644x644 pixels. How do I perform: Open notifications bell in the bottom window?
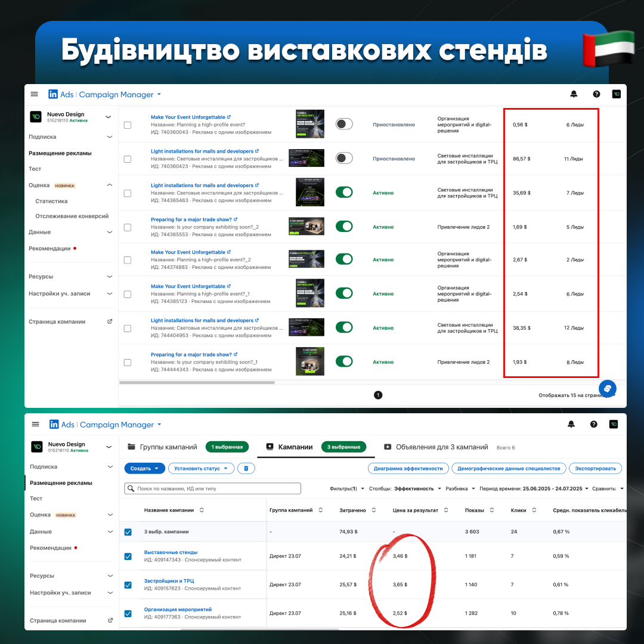coord(571,425)
